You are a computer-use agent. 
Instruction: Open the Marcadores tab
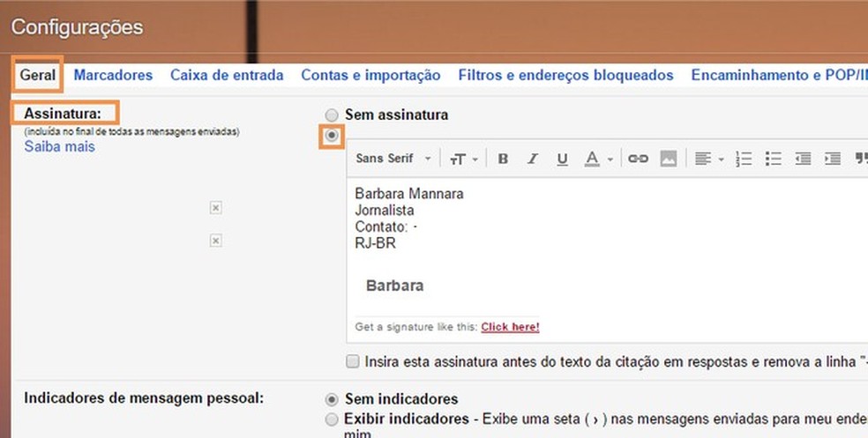[113, 75]
